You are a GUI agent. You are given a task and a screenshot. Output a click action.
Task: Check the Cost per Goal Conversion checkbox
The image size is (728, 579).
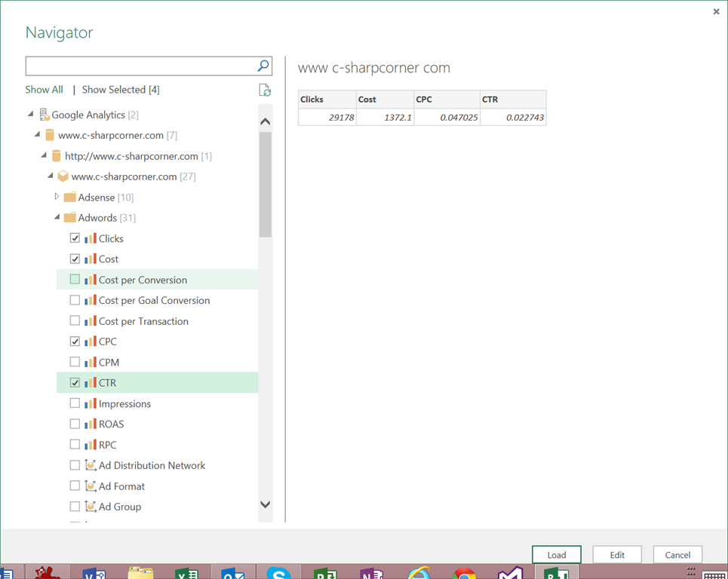75,300
